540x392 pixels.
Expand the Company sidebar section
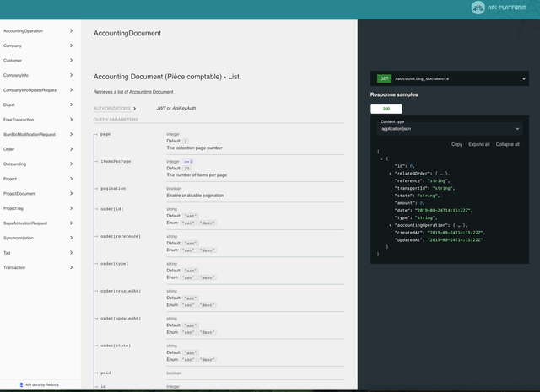[x=71, y=46]
